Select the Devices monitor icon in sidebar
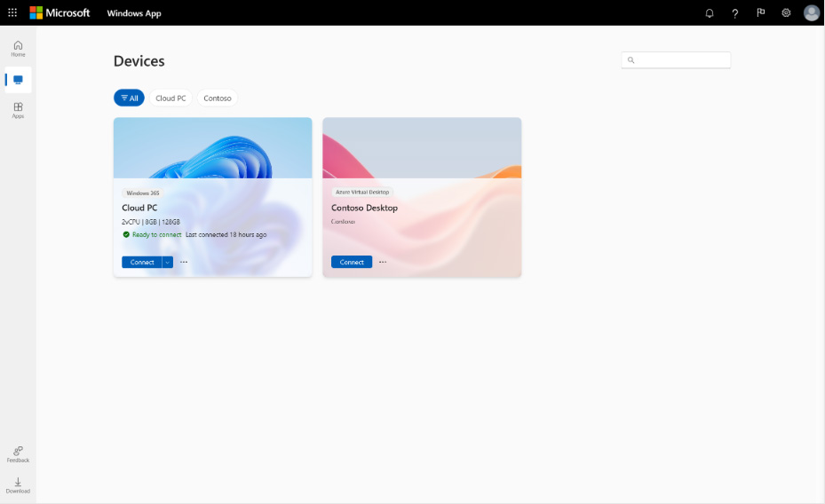Image resolution: width=825 pixels, height=504 pixels. coord(18,80)
